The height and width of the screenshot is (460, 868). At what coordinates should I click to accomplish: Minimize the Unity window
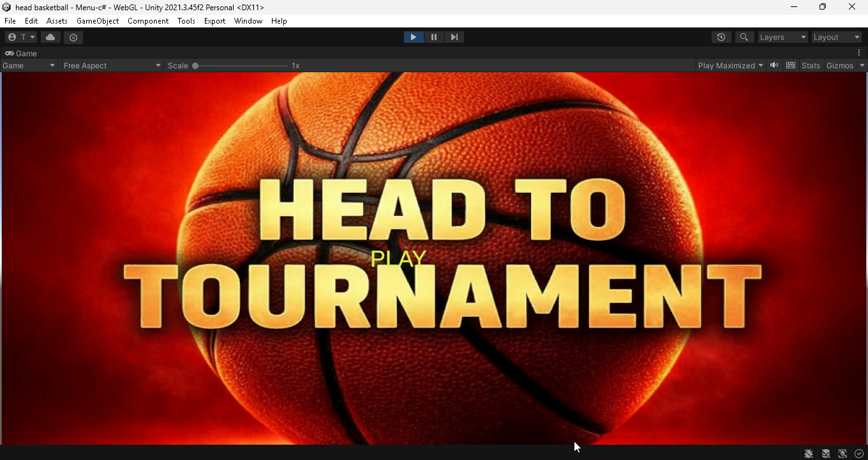click(x=794, y=7)
